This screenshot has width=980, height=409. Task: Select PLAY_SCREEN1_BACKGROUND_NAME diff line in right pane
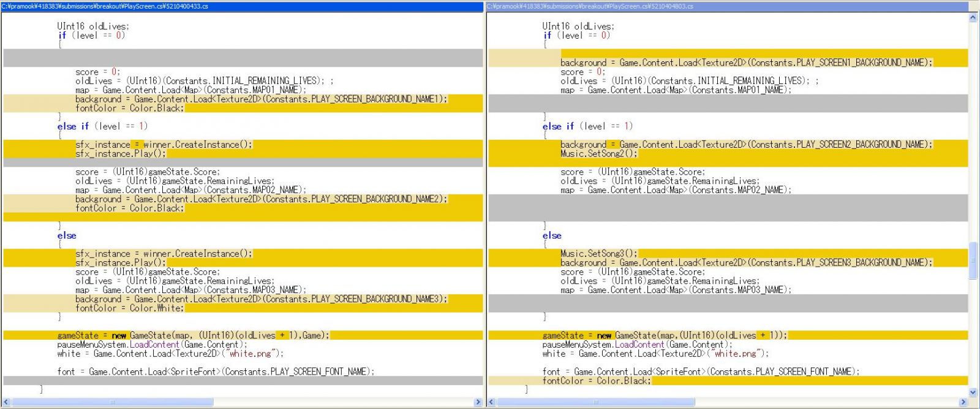pos(746,63)
